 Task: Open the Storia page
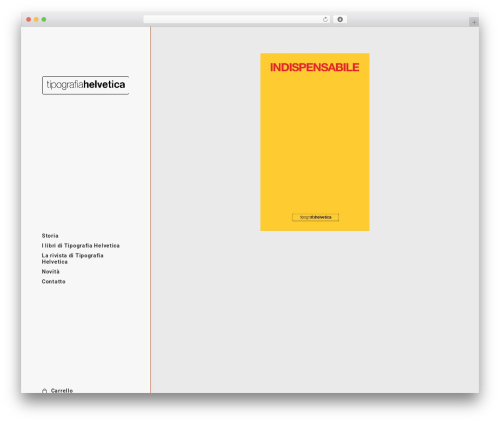click(50, 236)
